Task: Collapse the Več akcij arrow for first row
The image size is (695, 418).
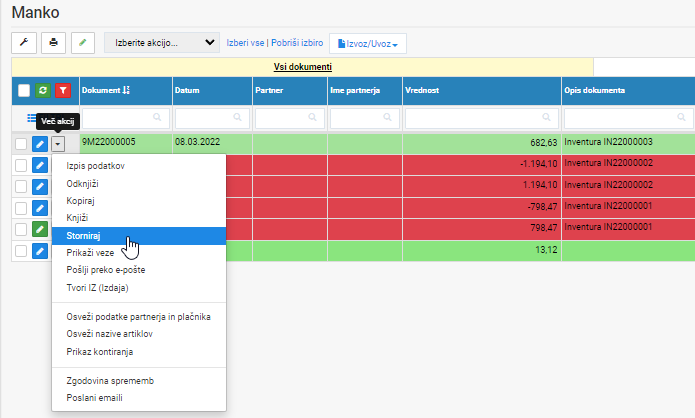Action: click(x=58, y=144)
